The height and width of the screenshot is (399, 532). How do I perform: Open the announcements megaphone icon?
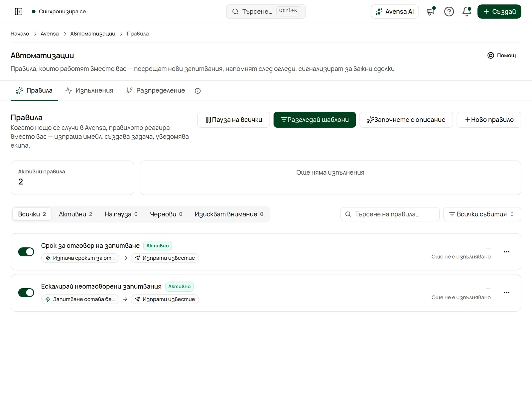pyautogui.click(x=431, y=12)
